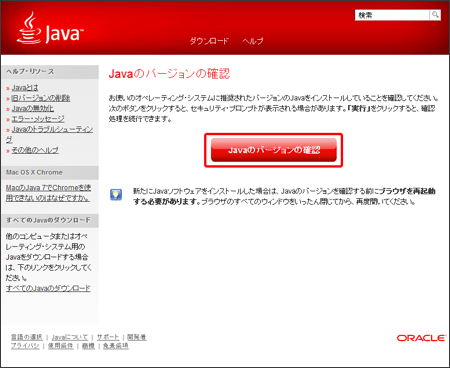Viewport: 450px width, 368px height.
Task: Click the red Javaのバージョンの確認 page title
Action: pyautogui.click(x=169, y=74)
